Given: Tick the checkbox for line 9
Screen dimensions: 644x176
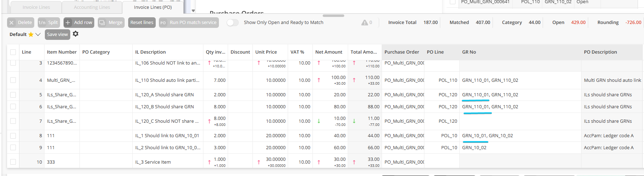Looking at the screenshot, I should (13, 148).
